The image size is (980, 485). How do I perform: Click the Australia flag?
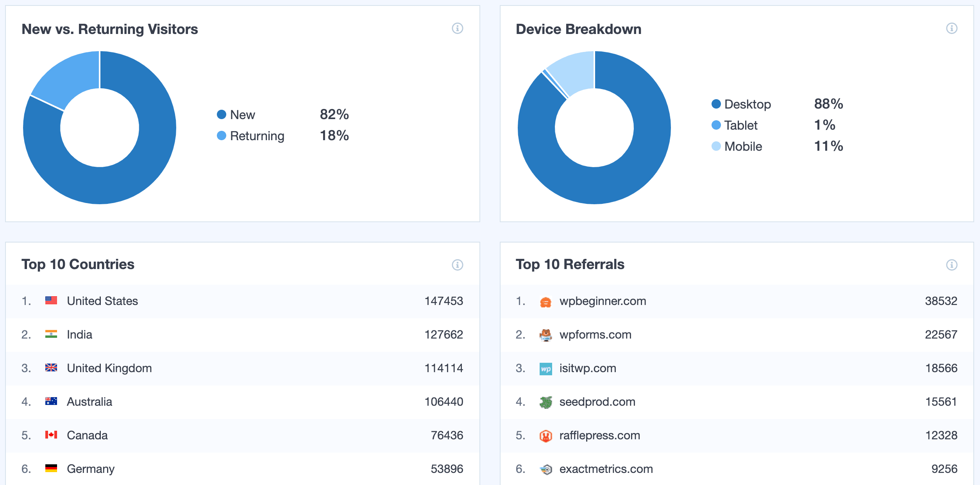pos(51,401)
